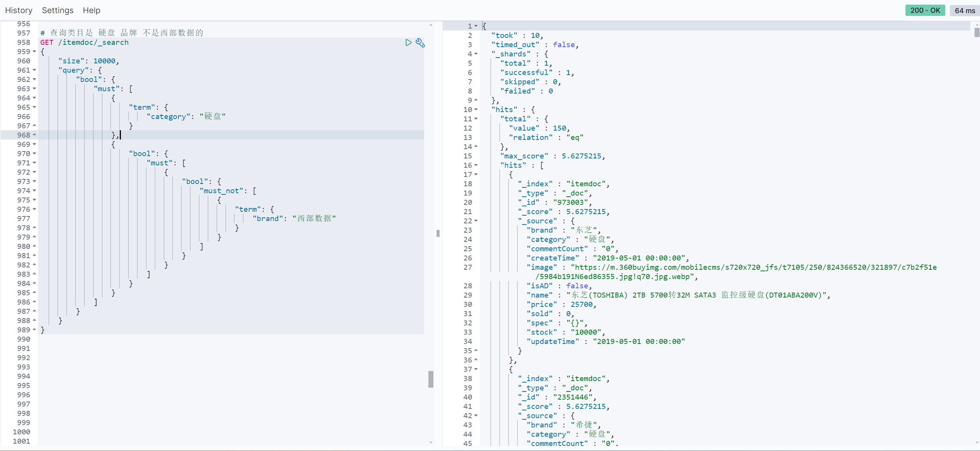Image resolution: width=980 pixels, height=451 pixels.
Task: Click the send request play icon
Action: (408, 43)
